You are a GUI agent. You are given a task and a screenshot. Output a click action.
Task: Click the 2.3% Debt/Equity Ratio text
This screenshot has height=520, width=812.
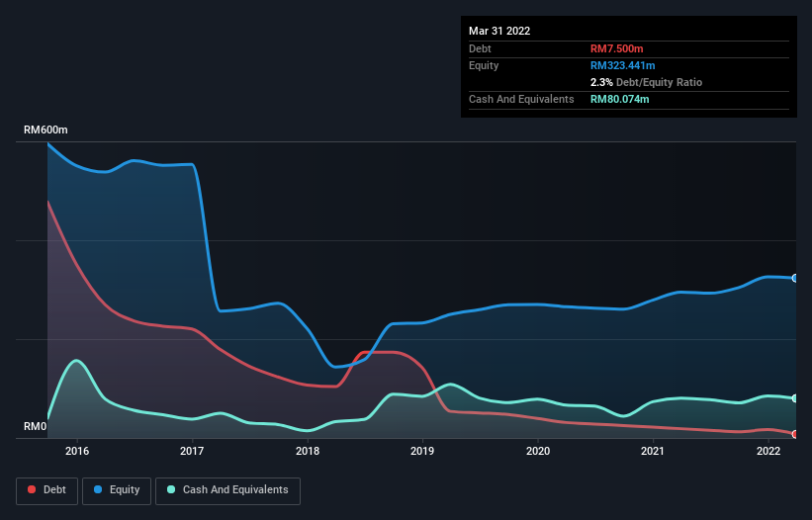(x=646, y=82)
